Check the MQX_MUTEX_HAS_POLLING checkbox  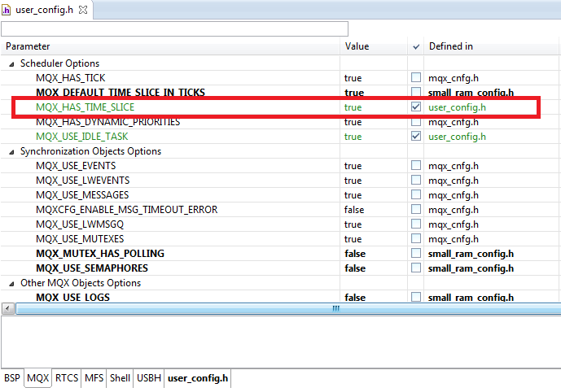pos(416,254)
